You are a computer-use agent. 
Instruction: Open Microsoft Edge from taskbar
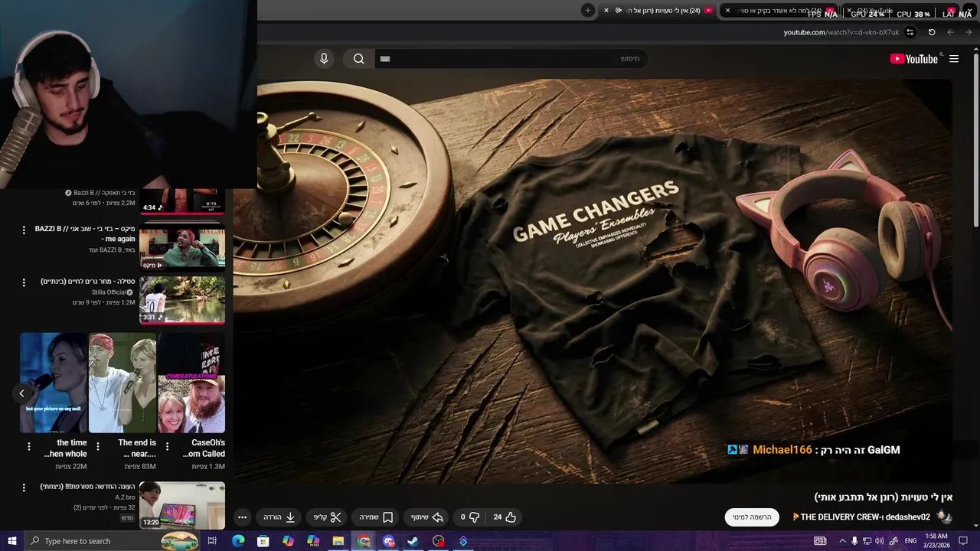pyautogui.click(x=238, y=541)
